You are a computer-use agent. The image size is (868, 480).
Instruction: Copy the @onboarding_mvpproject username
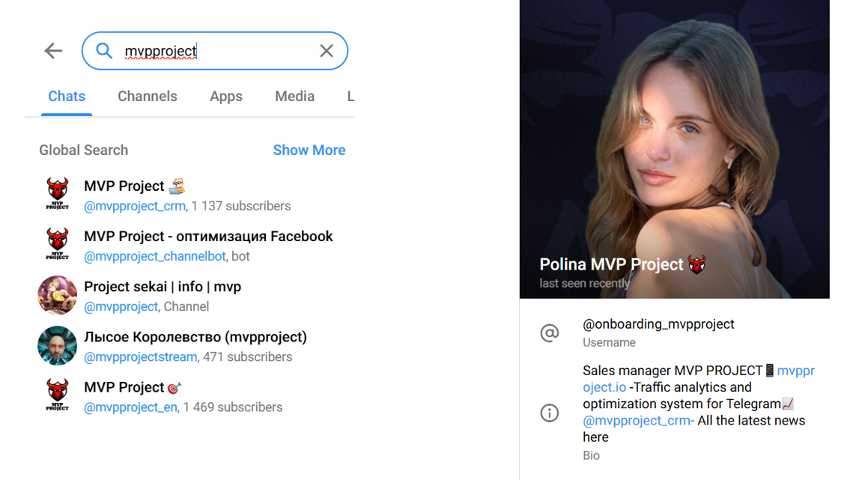658,324
